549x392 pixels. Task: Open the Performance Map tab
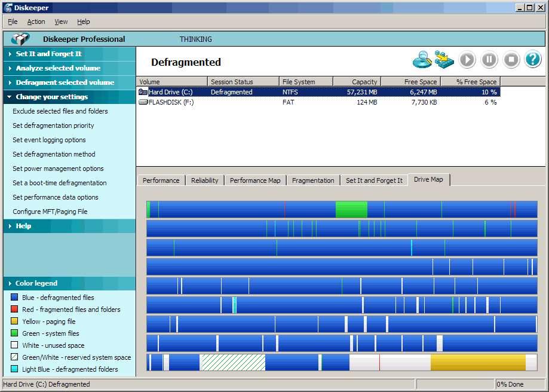tap(254, 180)
